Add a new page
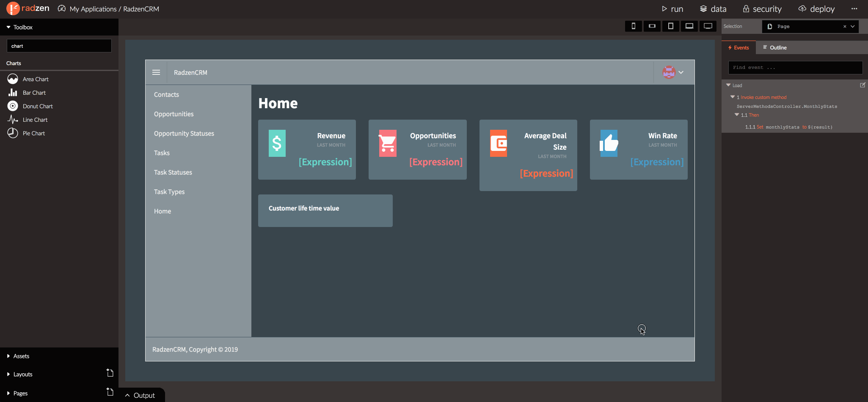 pos(110,392)
